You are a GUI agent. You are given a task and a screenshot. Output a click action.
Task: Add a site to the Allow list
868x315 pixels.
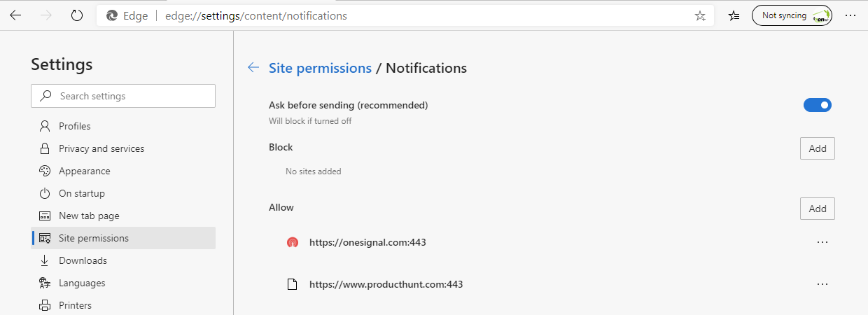pyautogui.click(x=818, y=209)
